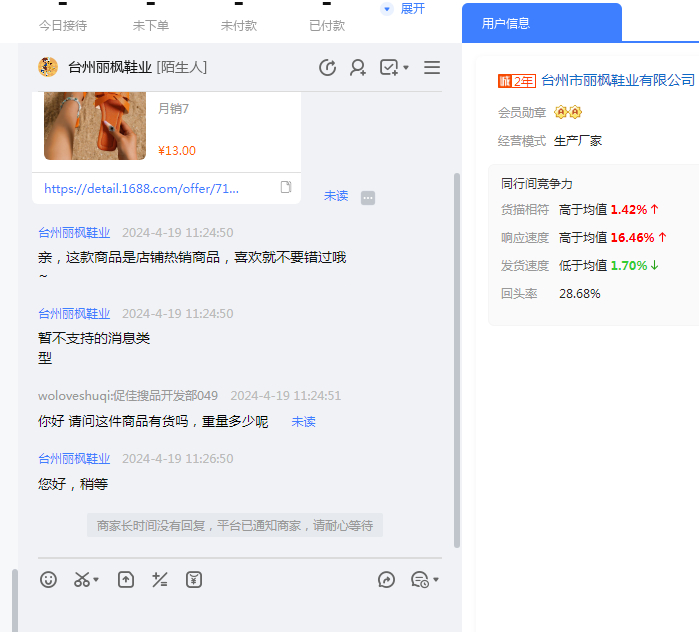Open chat history clock icon in header
The height and width of the screenshot is (632, 699).
(x=327, y=67)
